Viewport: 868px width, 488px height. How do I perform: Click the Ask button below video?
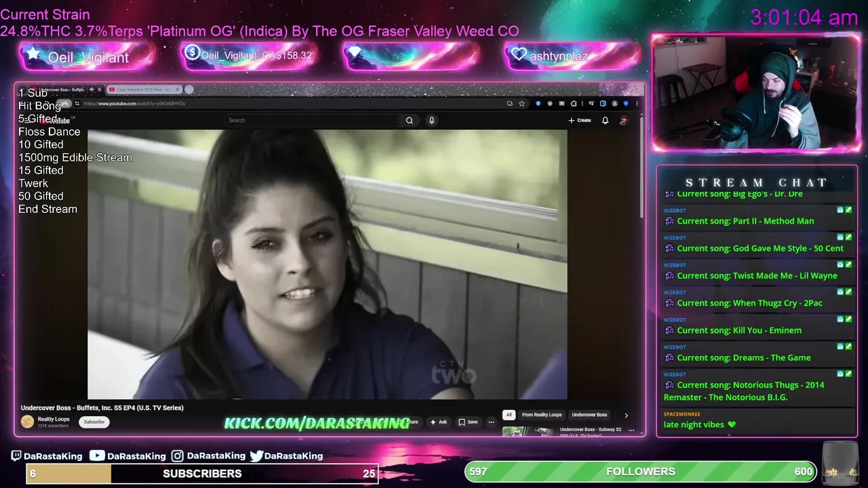pyautogui.click(x=439, y=422)
